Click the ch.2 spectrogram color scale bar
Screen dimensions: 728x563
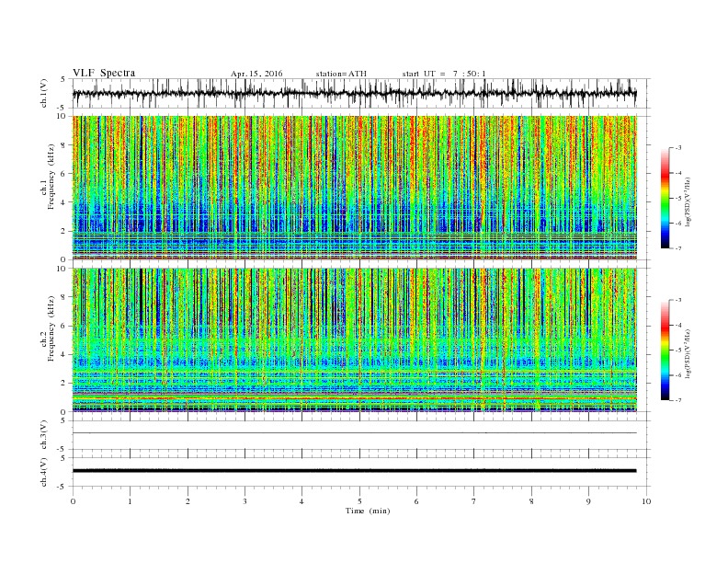tap(665, 350)
